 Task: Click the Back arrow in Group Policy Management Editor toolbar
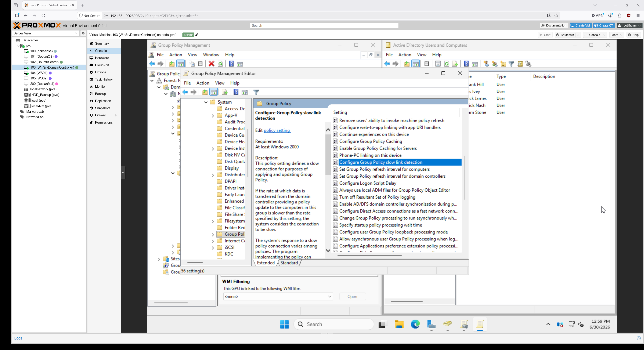pyautogui.click(x=185, y=92)
